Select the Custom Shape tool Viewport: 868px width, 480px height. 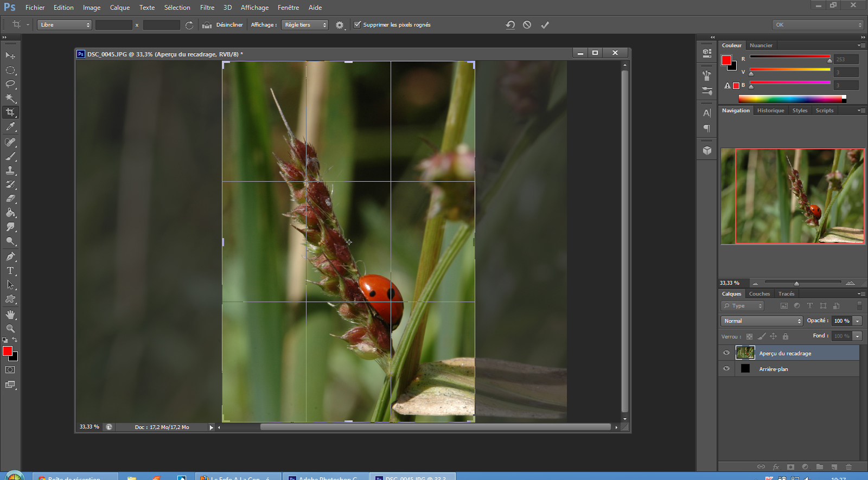coord(10,299)
